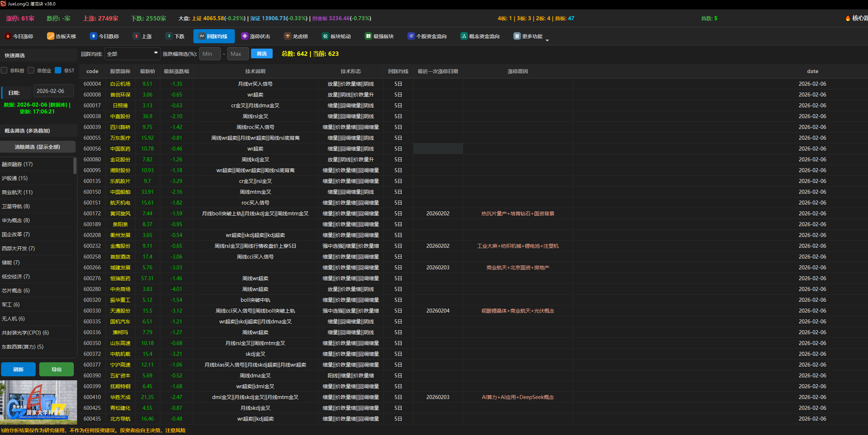
Task: Click the 今日涨停 flame icon
Action: [x=8, y=36]
